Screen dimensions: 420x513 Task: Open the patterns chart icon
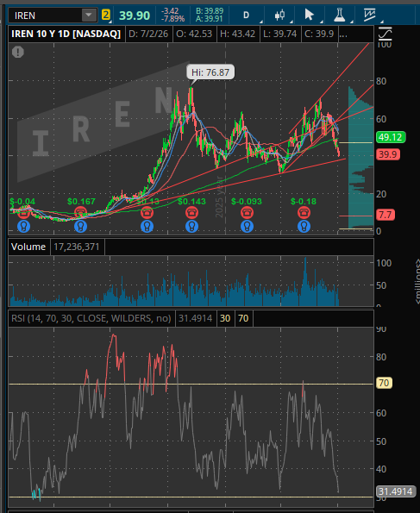369,15
